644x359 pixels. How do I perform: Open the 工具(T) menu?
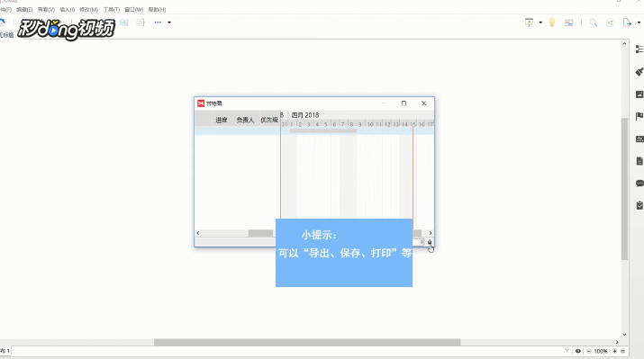112,9
